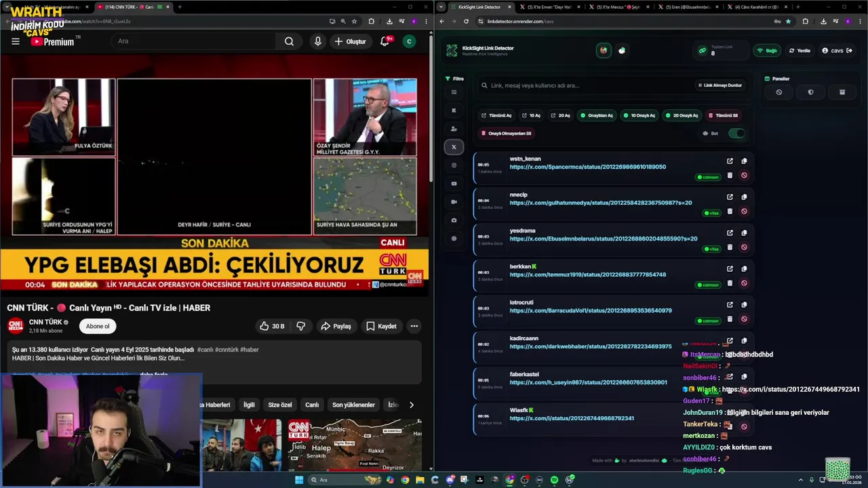Image resolution: width=868 pixels, height=488 pixels.
Task: Open the Chrome three-dot menu in YouTube window
Action: [425, 21]
